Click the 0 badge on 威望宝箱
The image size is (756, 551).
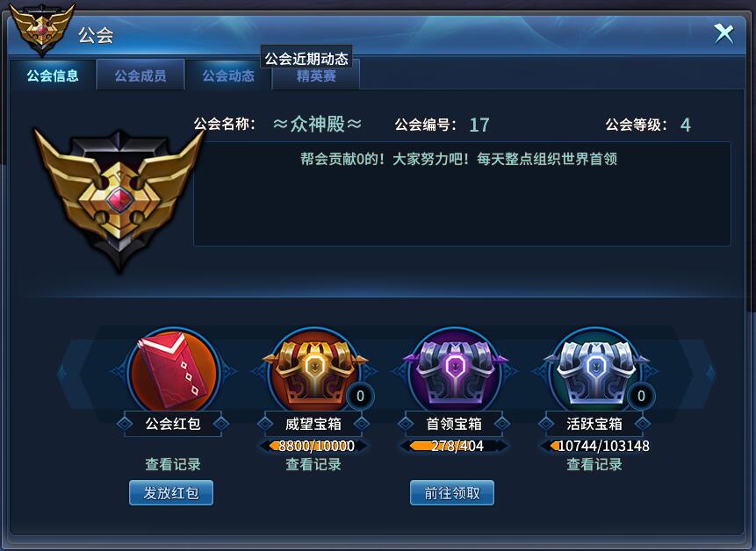[360, 396]
